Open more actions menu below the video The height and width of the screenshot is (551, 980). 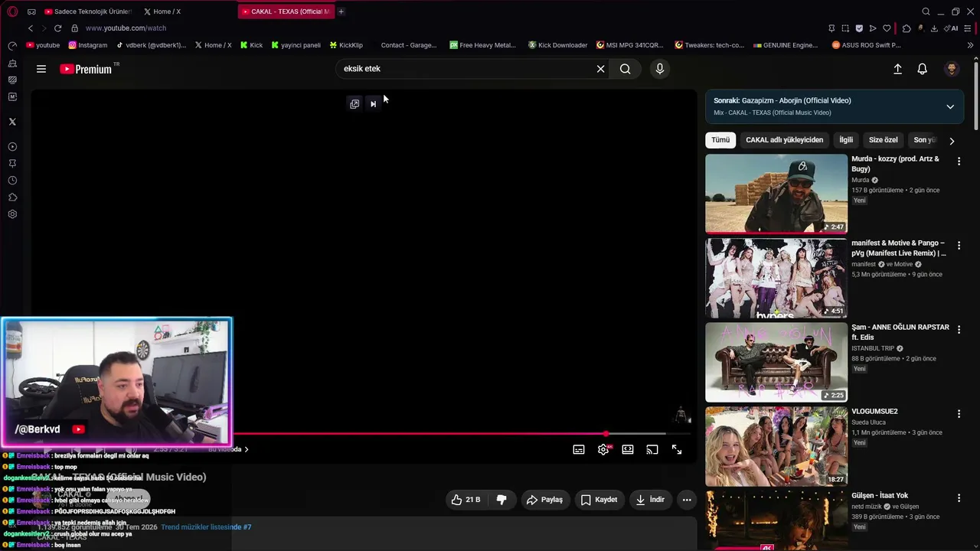(x=687, y=500)
